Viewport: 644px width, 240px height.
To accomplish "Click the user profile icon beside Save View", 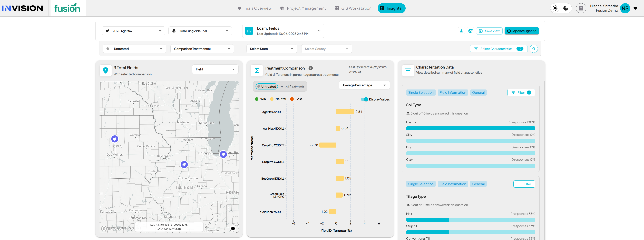I will (x=461, y=31).
